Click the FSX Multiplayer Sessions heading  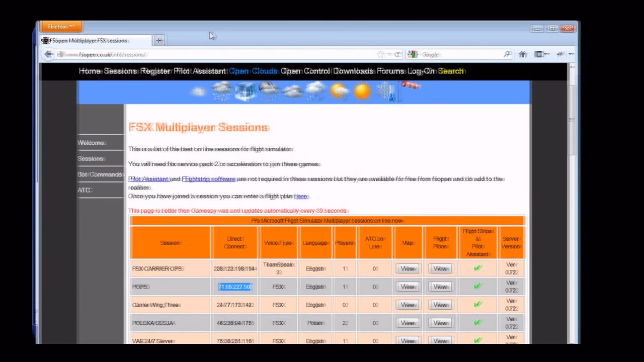tap(198, 127)
